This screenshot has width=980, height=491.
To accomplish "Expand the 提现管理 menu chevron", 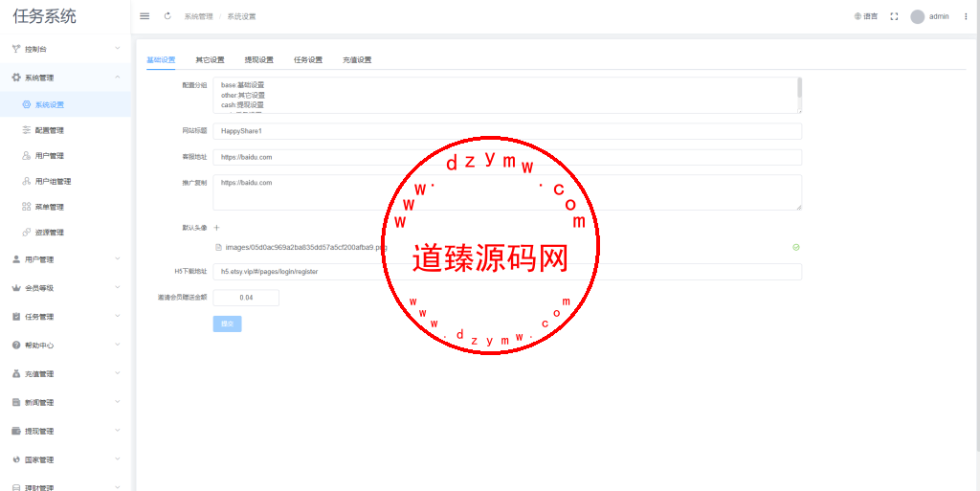I will pos(118,431).
